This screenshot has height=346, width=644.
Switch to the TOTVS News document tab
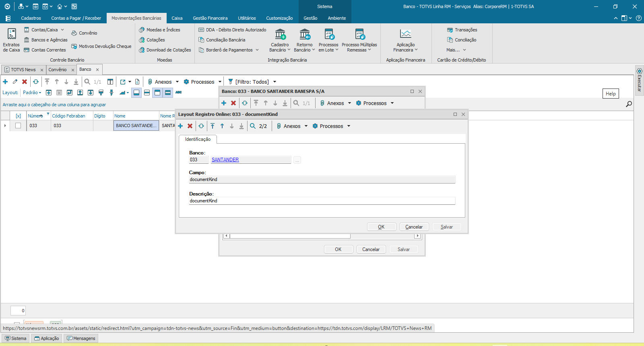[x=23, y=70]
